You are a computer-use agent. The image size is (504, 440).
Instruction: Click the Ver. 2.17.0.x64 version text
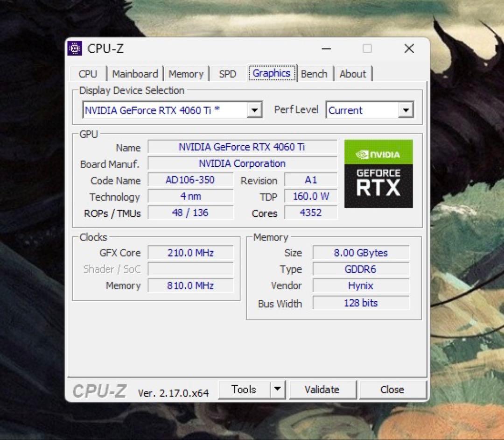tap(173, 393)
